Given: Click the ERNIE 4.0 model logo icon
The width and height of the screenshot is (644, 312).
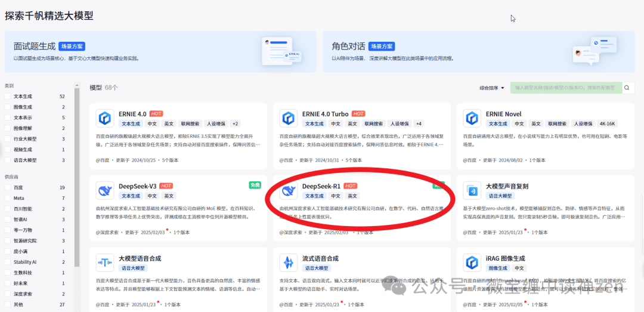Looking at the screenshot, I should (105, 118).
